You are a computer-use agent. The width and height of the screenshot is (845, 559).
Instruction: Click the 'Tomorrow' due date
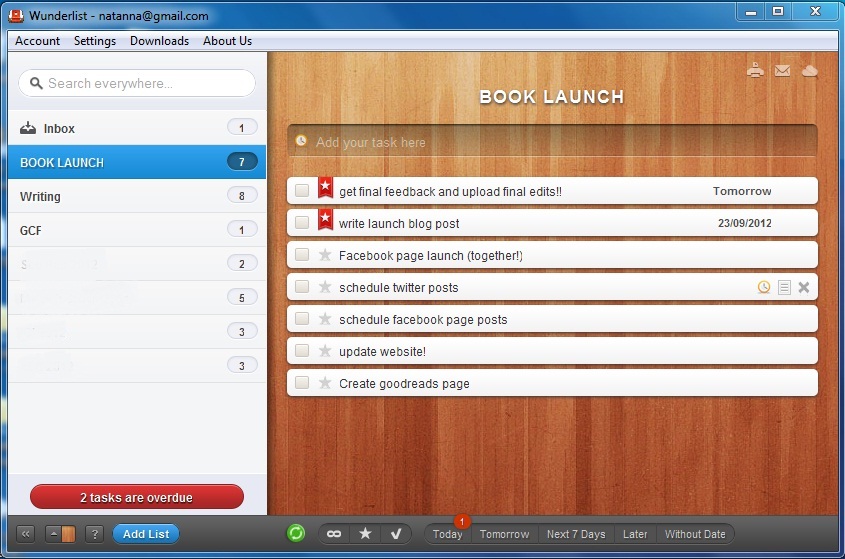click(x=742, y=191)
